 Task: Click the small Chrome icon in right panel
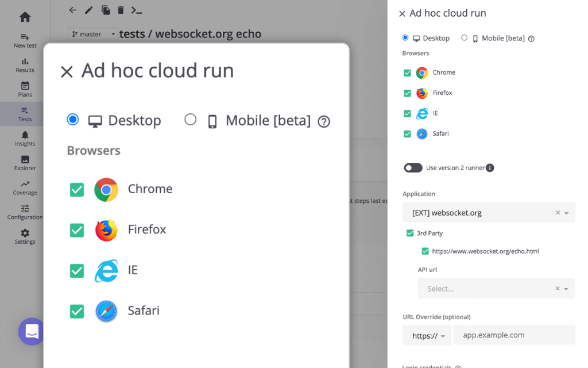[x=422, y=73]
